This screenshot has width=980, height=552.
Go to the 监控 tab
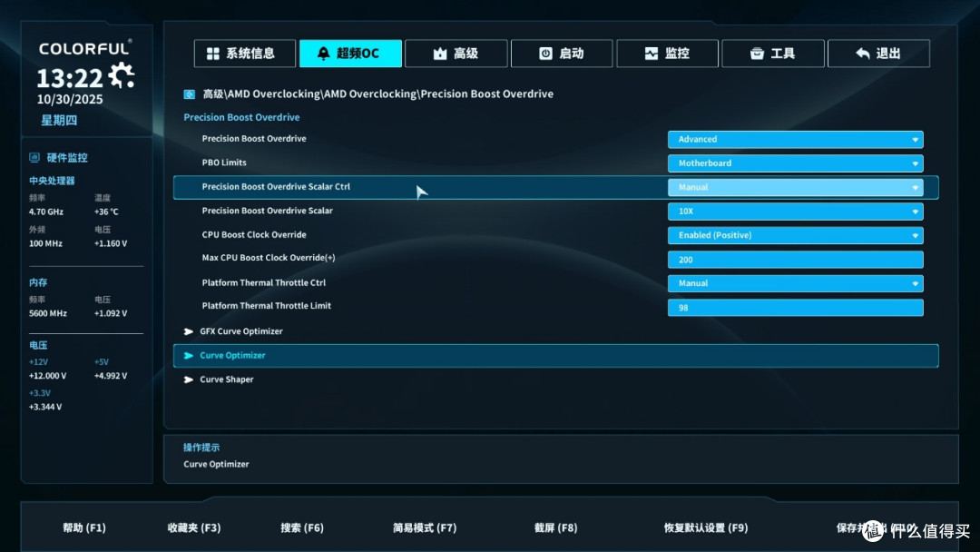tap(667, 54)
